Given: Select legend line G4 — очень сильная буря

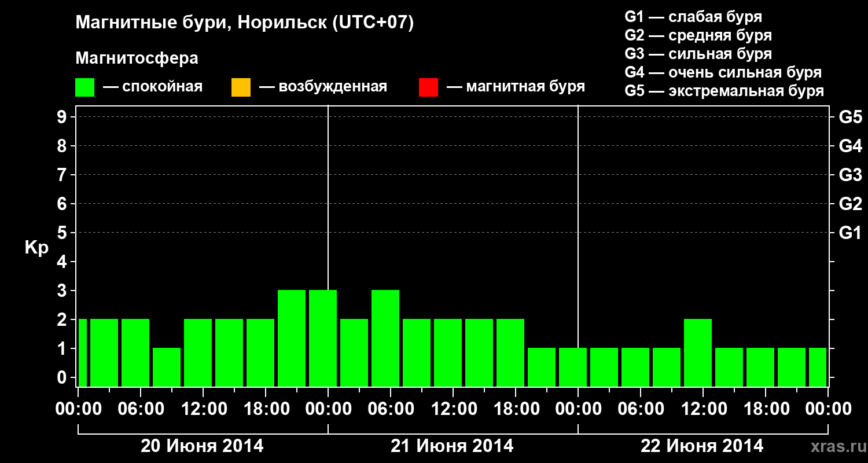Looking at the screenshot, I should 723,72.
